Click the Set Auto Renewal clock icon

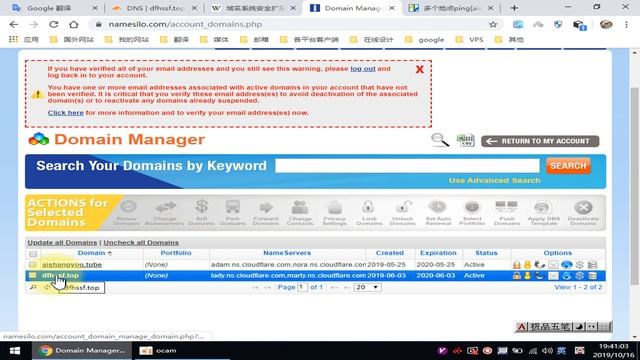(x=438, y=207)
